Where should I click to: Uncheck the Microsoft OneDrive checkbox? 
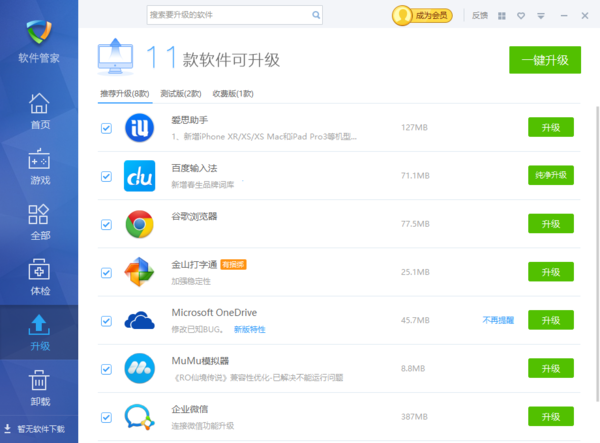pyautogui.click(x=106, y=321)
